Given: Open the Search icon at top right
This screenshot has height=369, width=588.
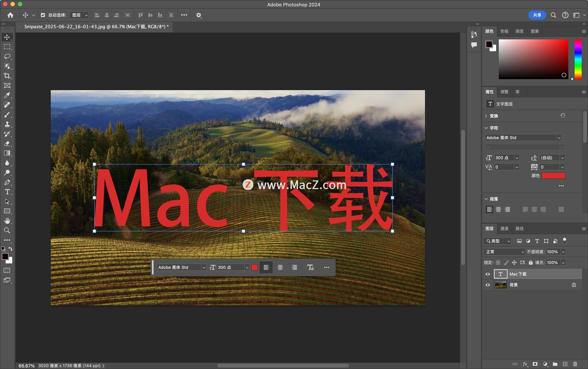Looking at the screenshot, I should pyautogui.click(x=553, y=15).
